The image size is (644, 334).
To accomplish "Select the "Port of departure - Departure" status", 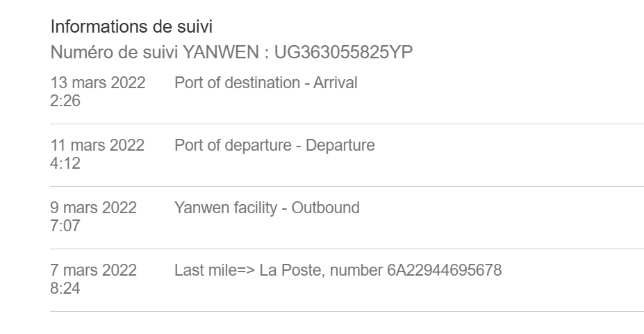I will click(274, 146).
